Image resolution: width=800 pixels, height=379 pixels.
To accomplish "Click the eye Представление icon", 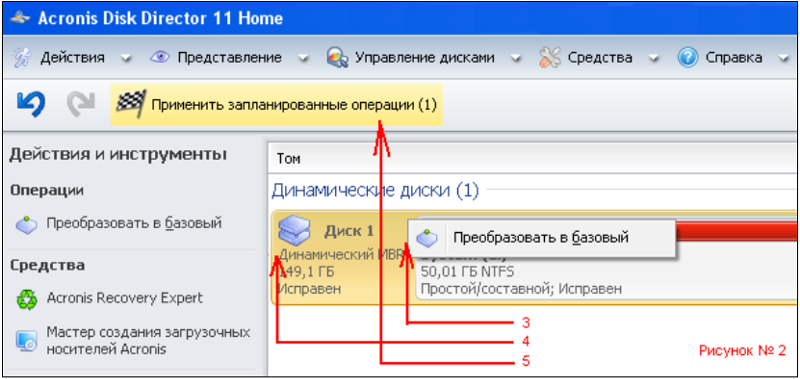I will click(159, 58).
